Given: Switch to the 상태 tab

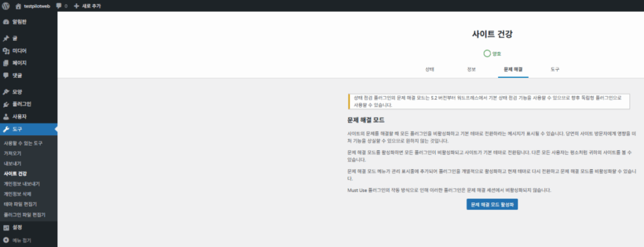Looking at the screenshot, I should (x=430, y=69).
